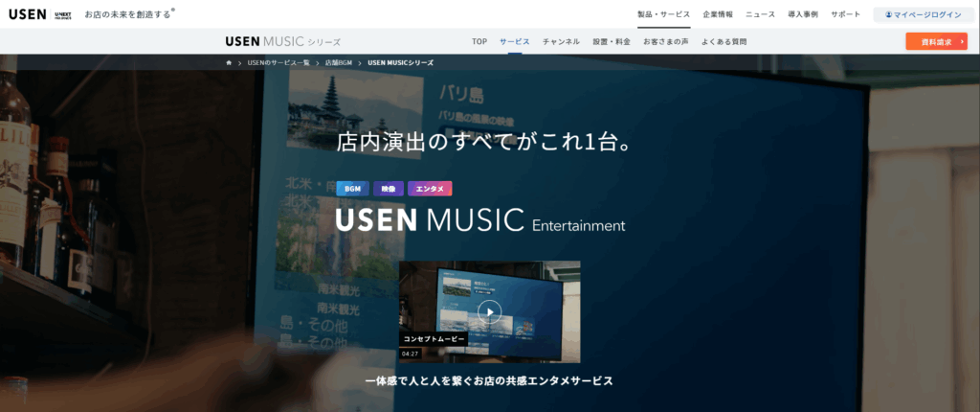Open サポート menu item
The width and height of the screenshot is (980, 412).
pos(846,14)
